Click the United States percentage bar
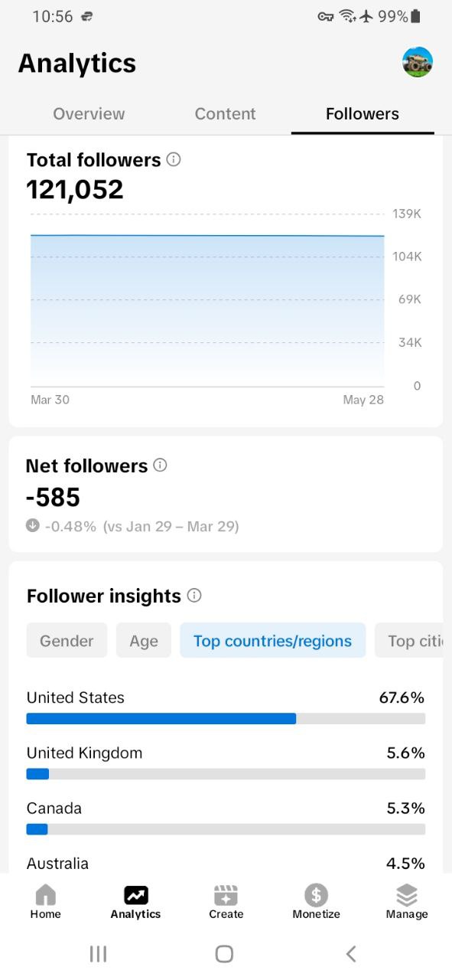452x980 pixels. click(x=226, y=719)
